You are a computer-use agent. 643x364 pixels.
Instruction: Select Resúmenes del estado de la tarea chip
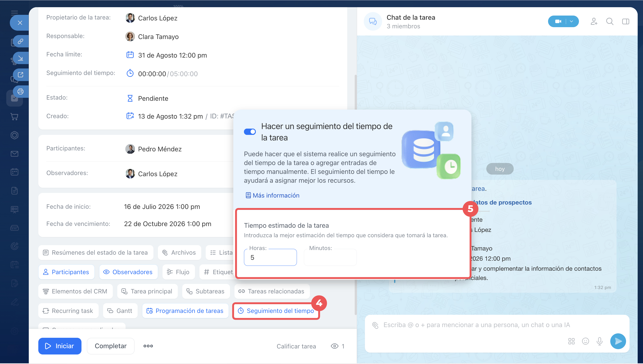96,253
